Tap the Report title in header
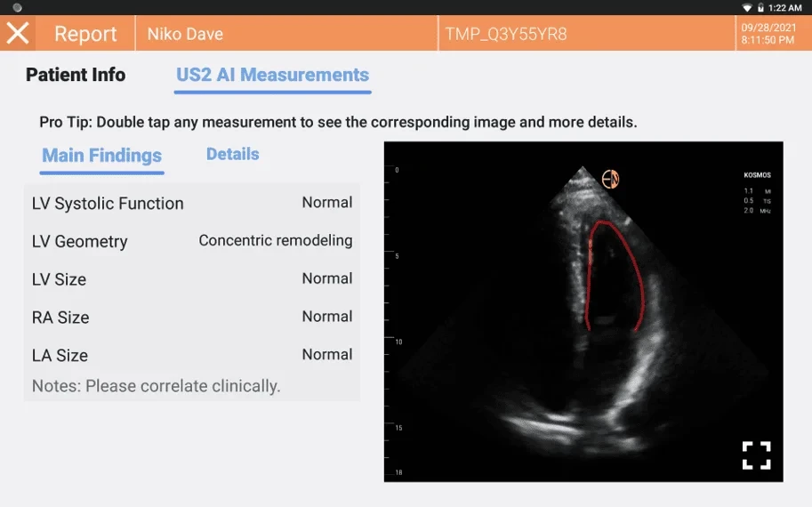Viewport: 812px width, 507px height. click(85, 34)
